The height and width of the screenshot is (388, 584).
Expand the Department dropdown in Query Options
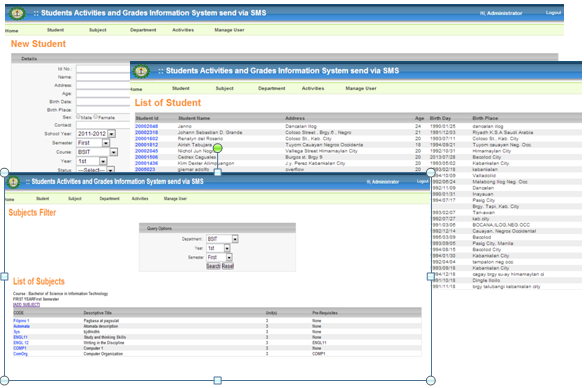pyautogui.click(x=235, y=239)
